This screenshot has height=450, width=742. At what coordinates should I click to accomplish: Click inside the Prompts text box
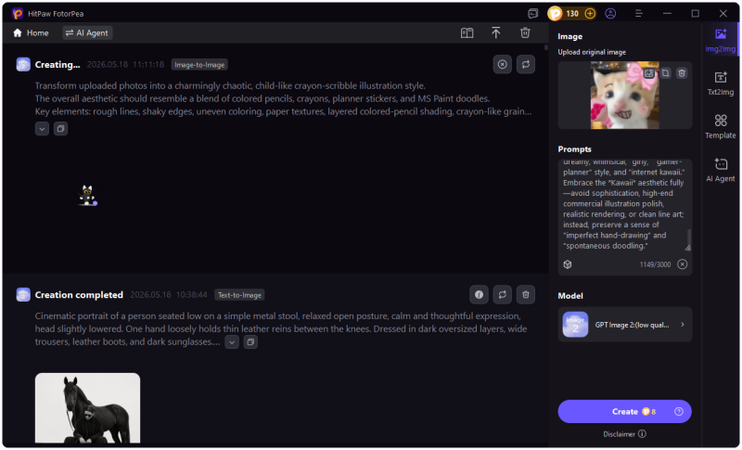click(x=623, y=204)
